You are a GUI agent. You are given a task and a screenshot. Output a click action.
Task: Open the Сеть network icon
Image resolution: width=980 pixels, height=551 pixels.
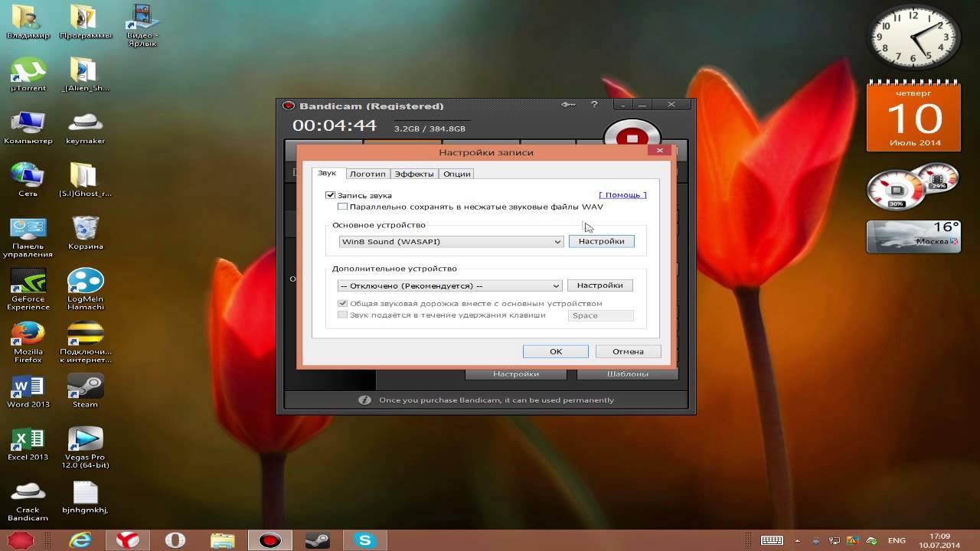click(x=28, y=180)
